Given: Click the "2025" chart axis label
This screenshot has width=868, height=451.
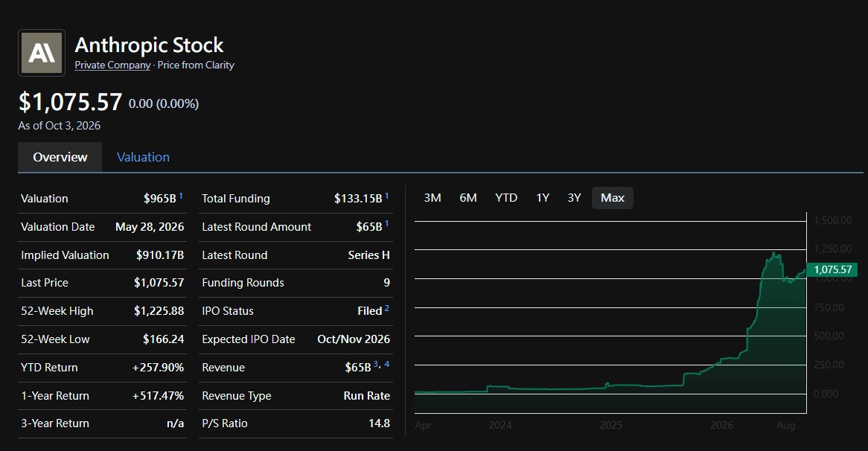Looking at the screenshot, I should click(611, 425).
